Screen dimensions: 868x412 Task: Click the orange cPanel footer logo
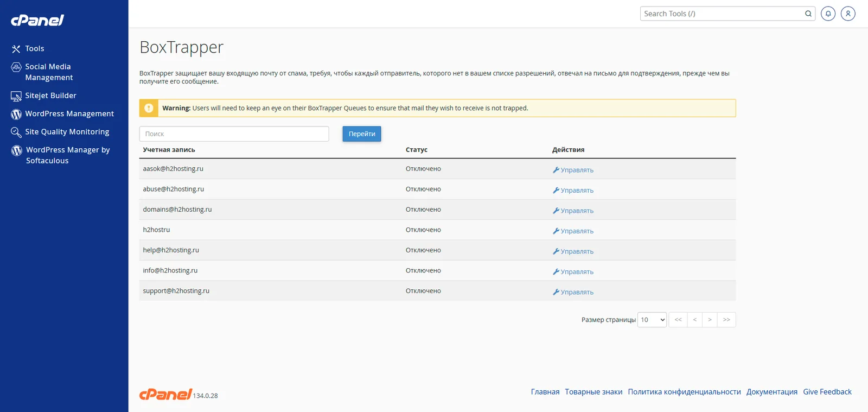(165, 395)
